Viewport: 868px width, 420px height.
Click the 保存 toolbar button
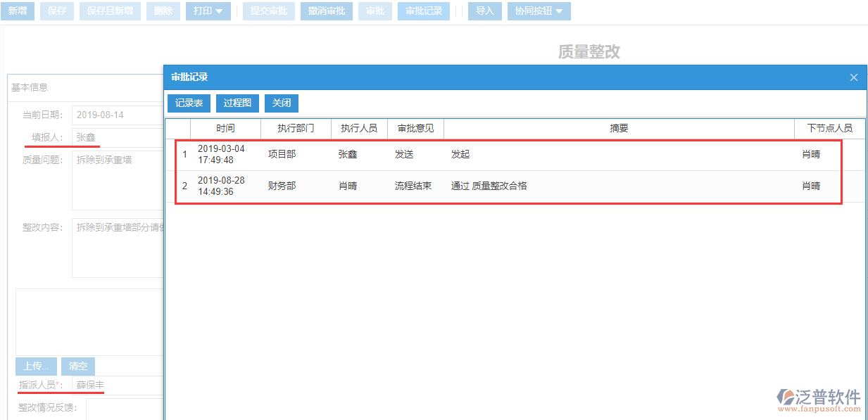click(x=56, y=11)
